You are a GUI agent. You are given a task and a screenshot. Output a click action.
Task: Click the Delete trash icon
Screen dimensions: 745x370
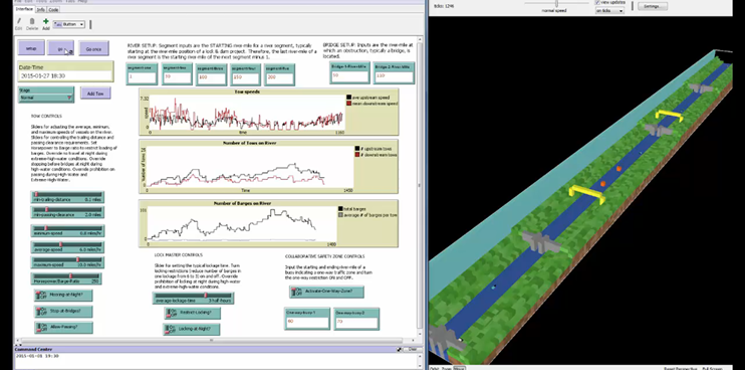[32, 24]
